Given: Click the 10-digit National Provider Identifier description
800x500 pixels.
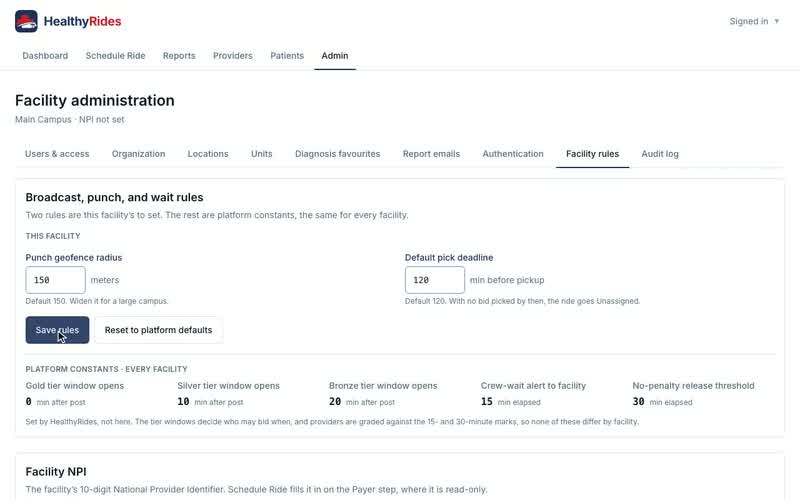Looking at the screenshot, I should pyautogui.click(x=257, y=490).
